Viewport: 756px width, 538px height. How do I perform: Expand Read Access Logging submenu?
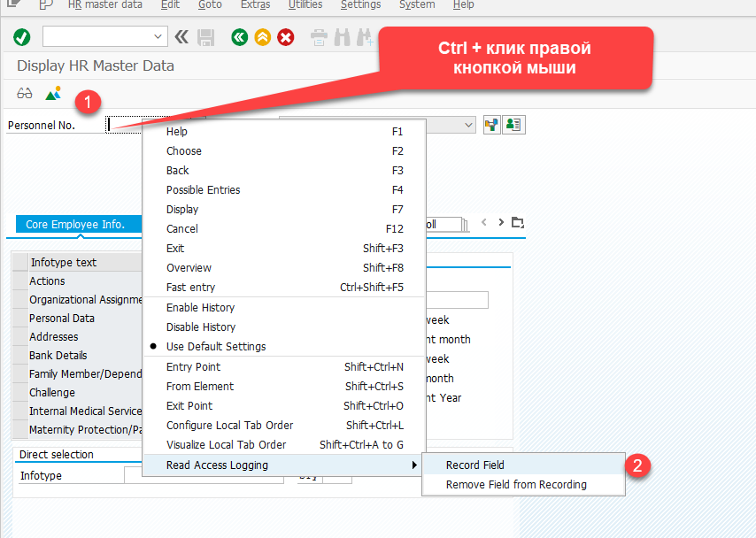pos(284,465)
